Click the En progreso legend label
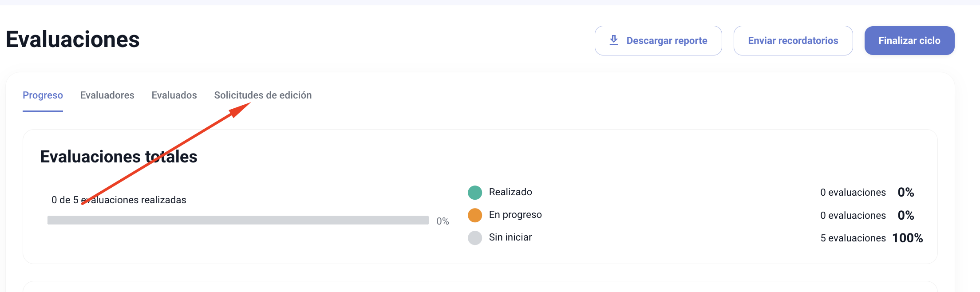Viewport: 980px width, 292px height. pos(515,215)
